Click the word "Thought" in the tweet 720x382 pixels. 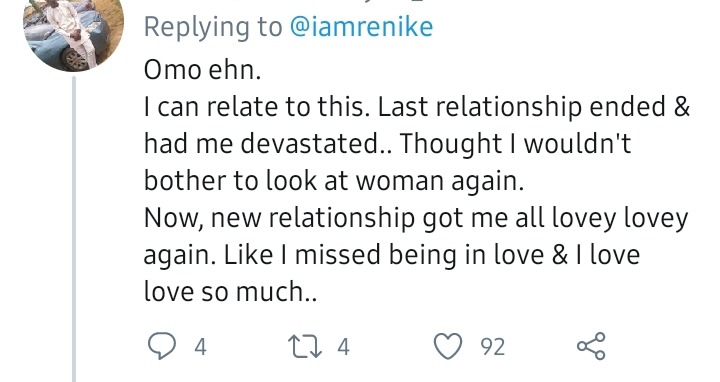(450, 145)
